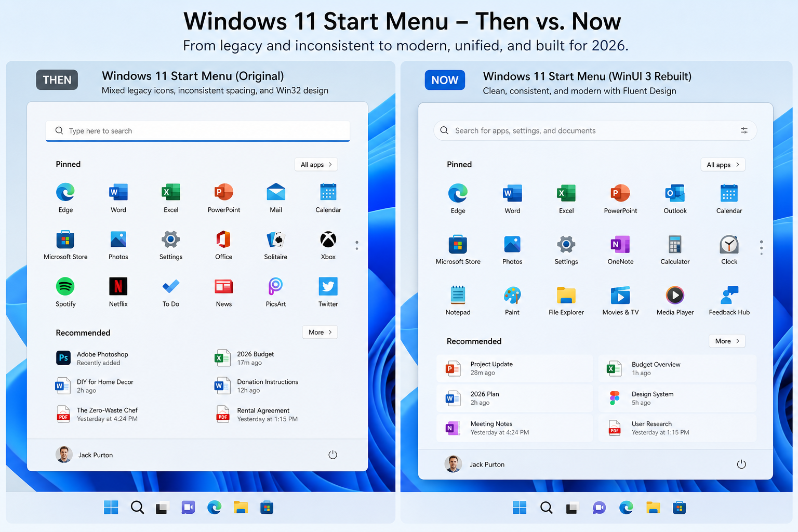This screenshot has height=532, width=798.
Task: Open To Do in the original Start menu
Action: pyautogui.click(x=171, y=292)
